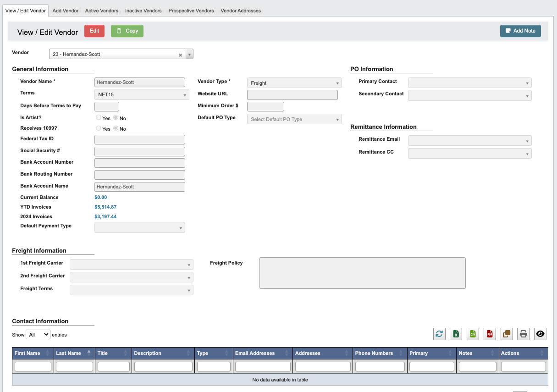Sort by Phone Numbers column
The height and width of the screenshot is (392, 557).
click(380, 353)
